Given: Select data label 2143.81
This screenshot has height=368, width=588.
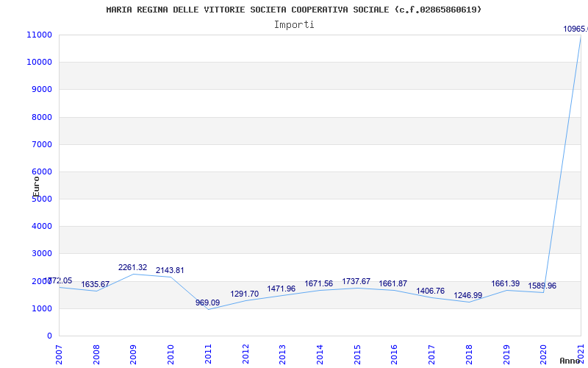Looking at the screenshot, I should pyautogui.click(x=170, y=270).
